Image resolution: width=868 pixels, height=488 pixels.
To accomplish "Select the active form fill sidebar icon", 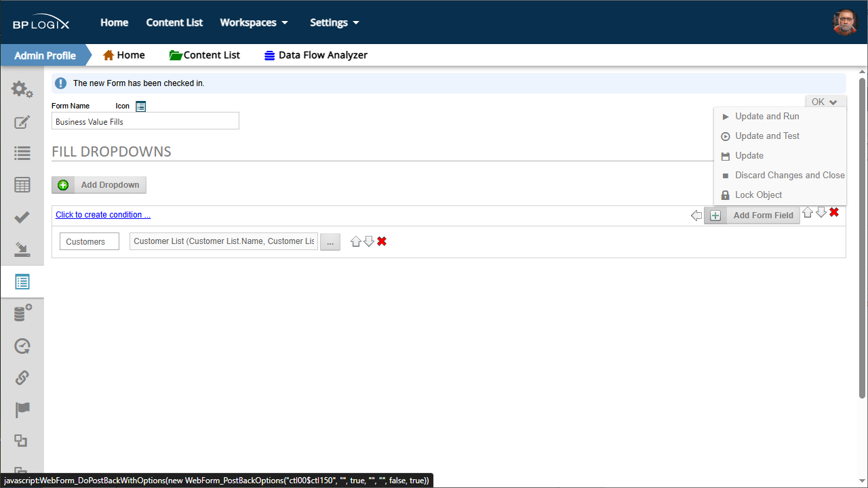I will [22, 282].
